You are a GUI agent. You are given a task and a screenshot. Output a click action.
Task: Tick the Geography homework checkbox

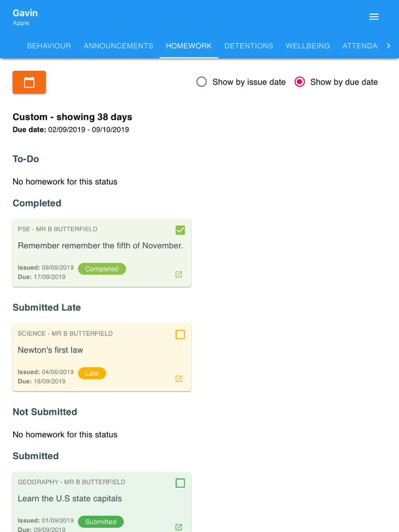[x=180, y=483]
